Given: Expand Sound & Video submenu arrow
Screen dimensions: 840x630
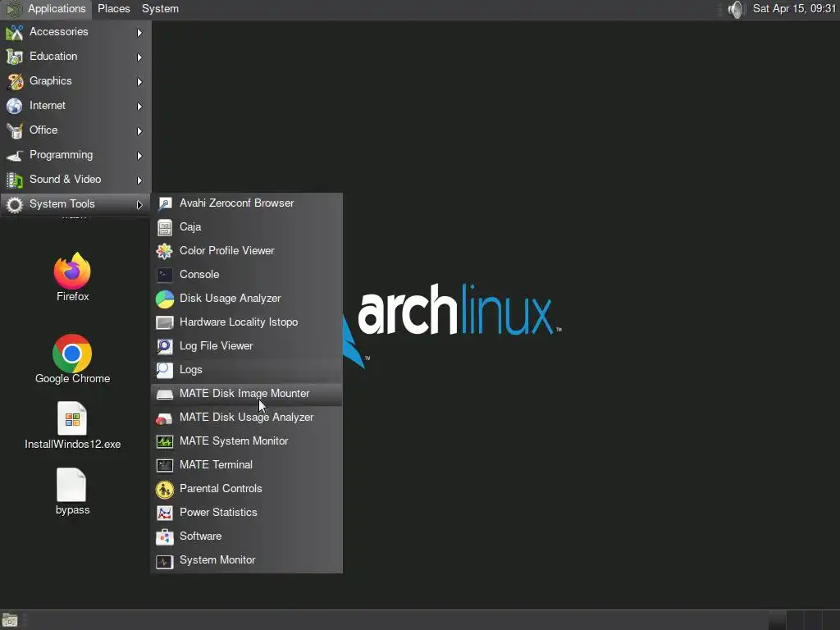Looking at the screenshot, I should (x=139, y=180).
